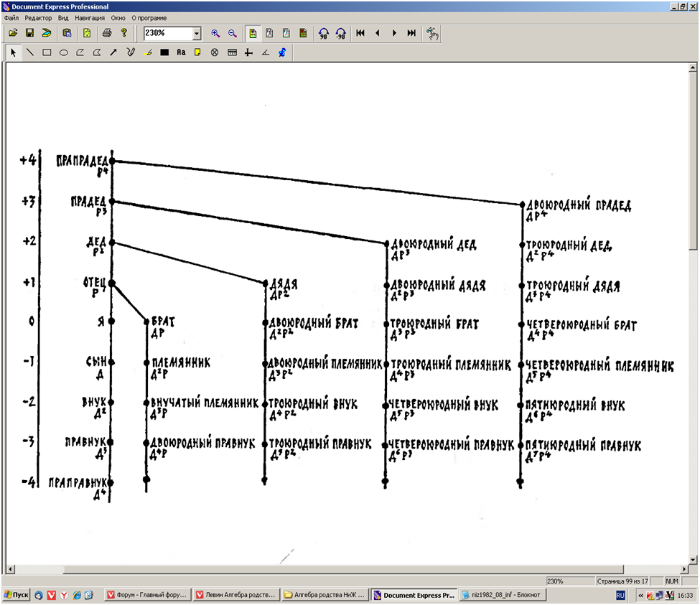Go to the last page
The image size is (700, 605).
(x=411, y=33)
